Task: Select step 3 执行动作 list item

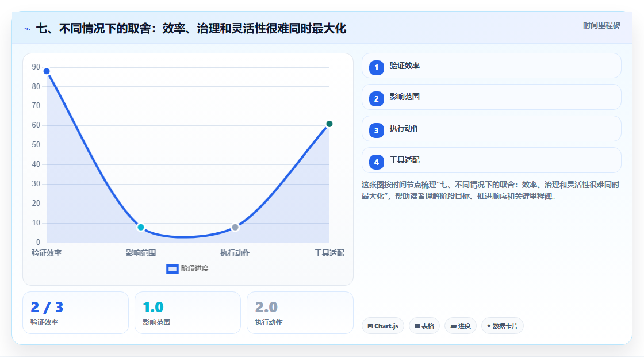Action: [x=491, y=129]
